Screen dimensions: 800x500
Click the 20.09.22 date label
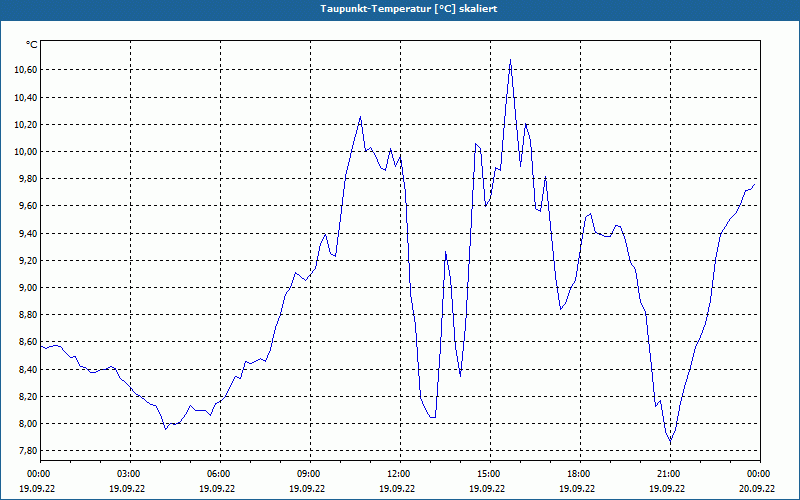point(757,488)
